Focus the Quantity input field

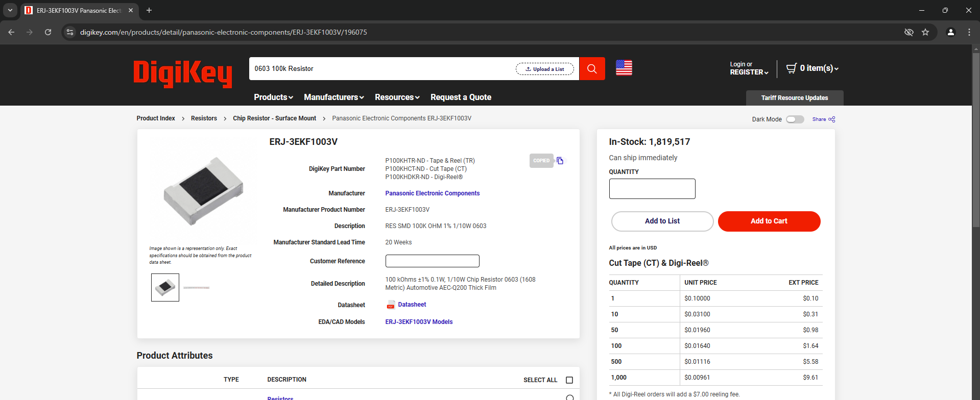(x=652, y=189)
